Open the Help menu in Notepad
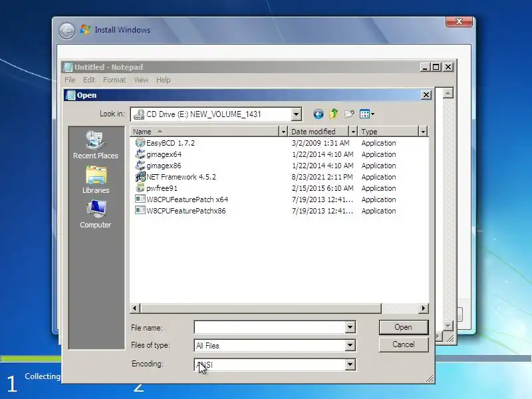Screen dimensions: 532x399 coord(163,80)
